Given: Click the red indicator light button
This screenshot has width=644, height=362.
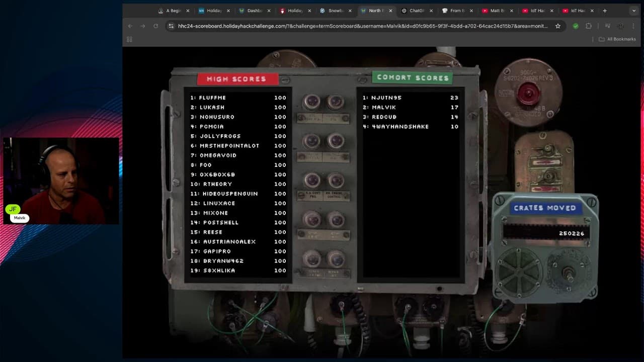Looking at the screenshot, I should click(528, 93).
